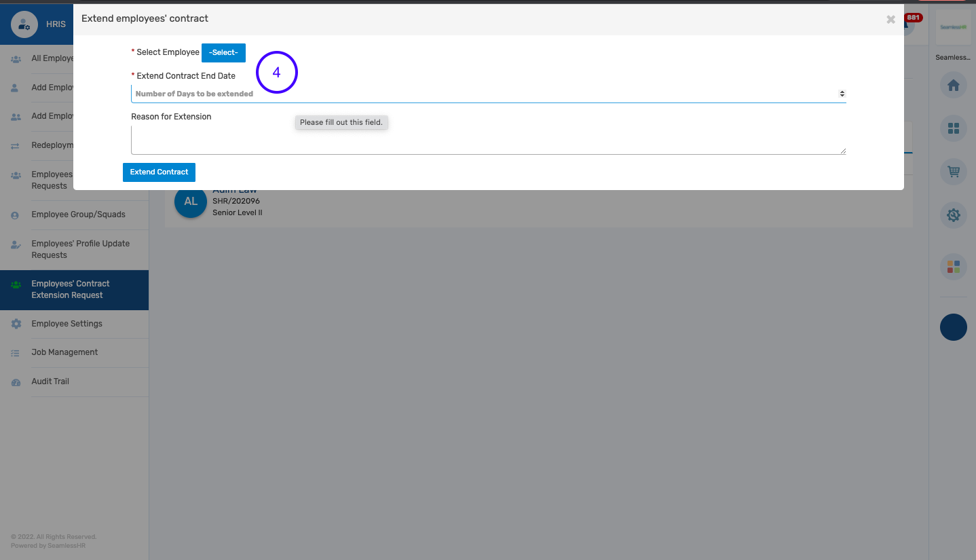Click the SeamlessHR company logo thumbnail

(x=953, y=28)
